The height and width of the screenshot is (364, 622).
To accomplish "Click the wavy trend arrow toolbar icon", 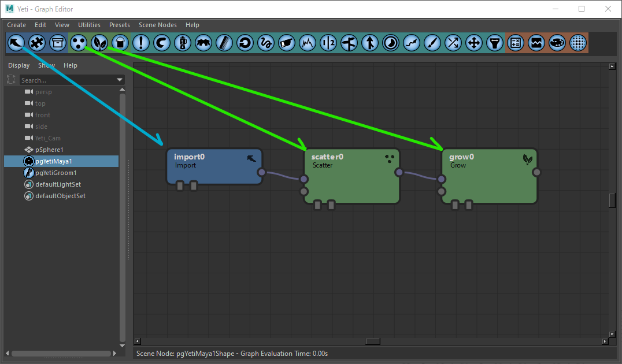I will (412, 43).
